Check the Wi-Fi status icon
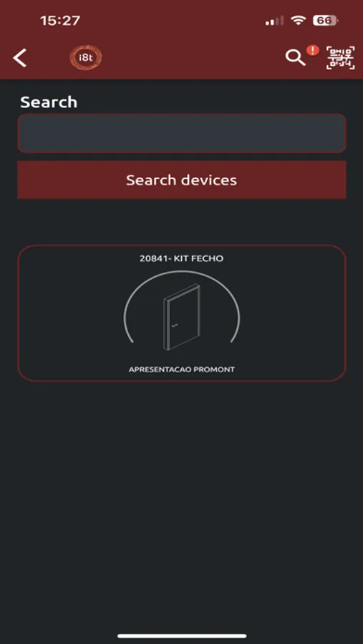 click(x=298, y=21)
